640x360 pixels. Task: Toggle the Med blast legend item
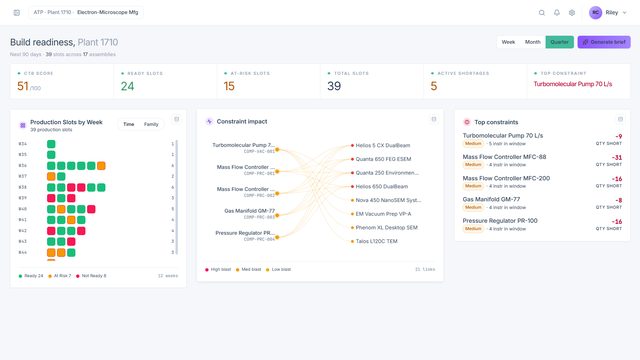pos(249,269)
